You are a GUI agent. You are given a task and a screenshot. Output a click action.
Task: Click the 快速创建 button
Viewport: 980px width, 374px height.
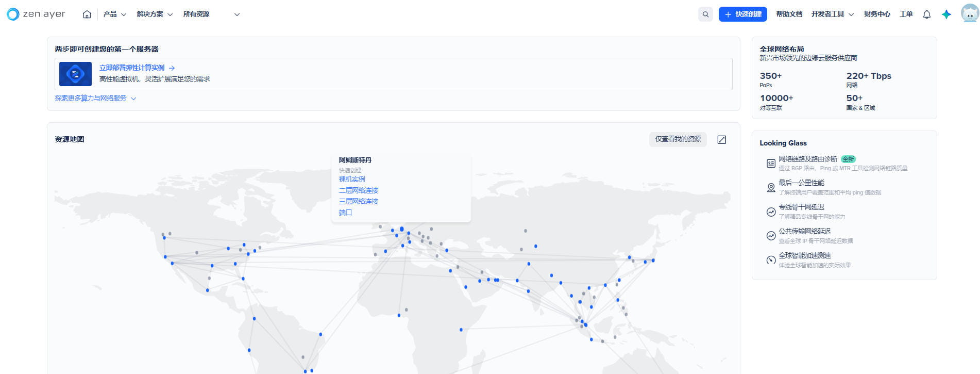pyautogui.click(x=743, y=14)
